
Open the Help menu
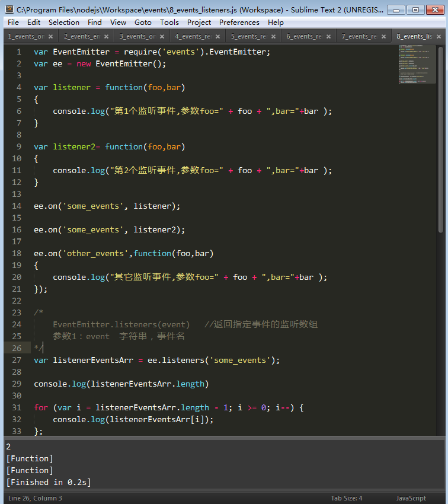click(x=276, y=23)
